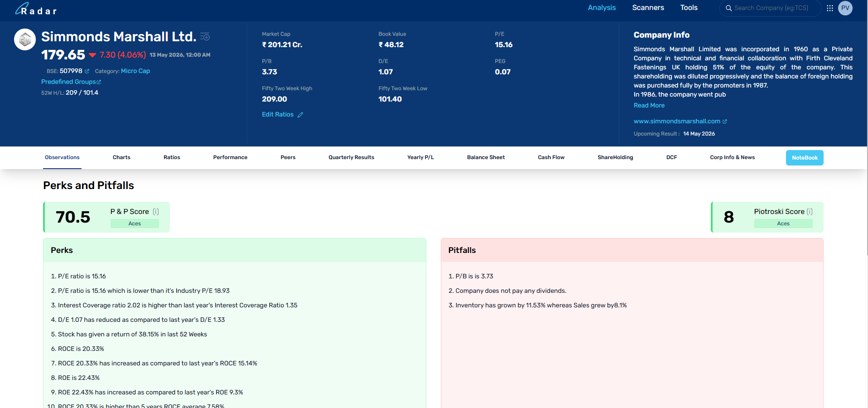Click the current price 179.65
Viewport: 868px width, 408px height.
[x=63, y=55]
